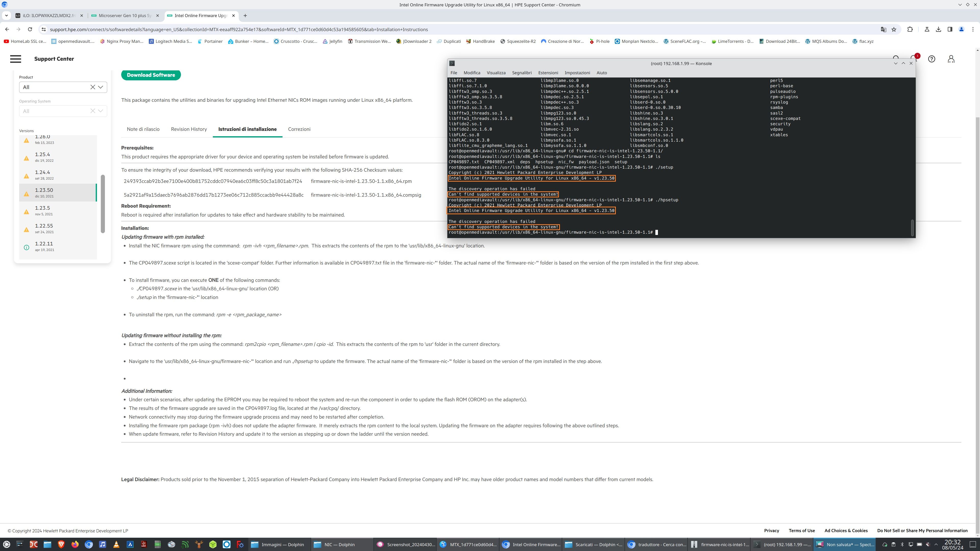
Task: Select version 1.24.4 in Versions list
Action: (58, 175)
